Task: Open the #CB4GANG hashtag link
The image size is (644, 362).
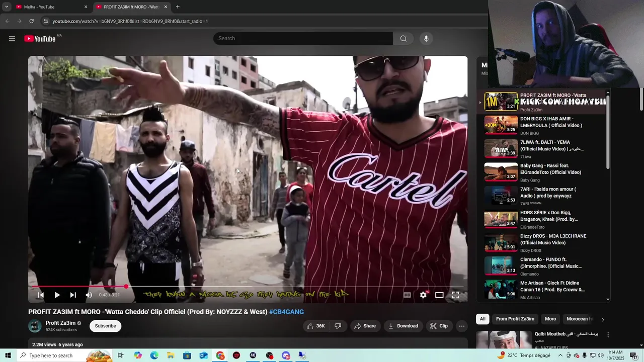Action: tap(286, 312)
